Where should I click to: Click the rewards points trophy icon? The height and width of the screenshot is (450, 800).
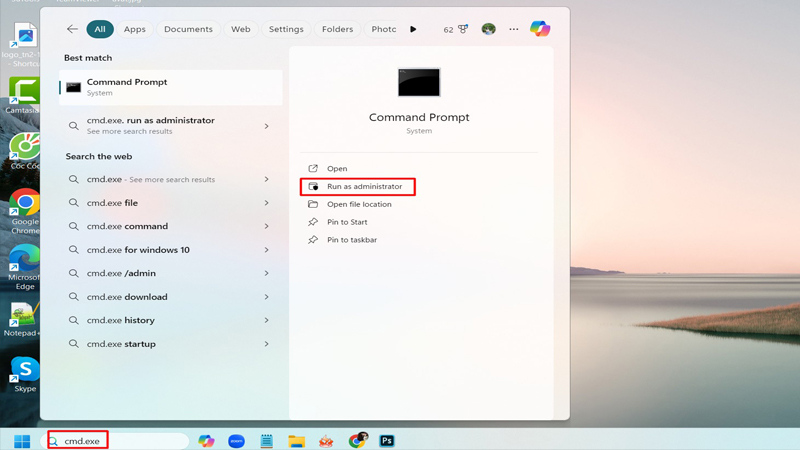(463, 29)
